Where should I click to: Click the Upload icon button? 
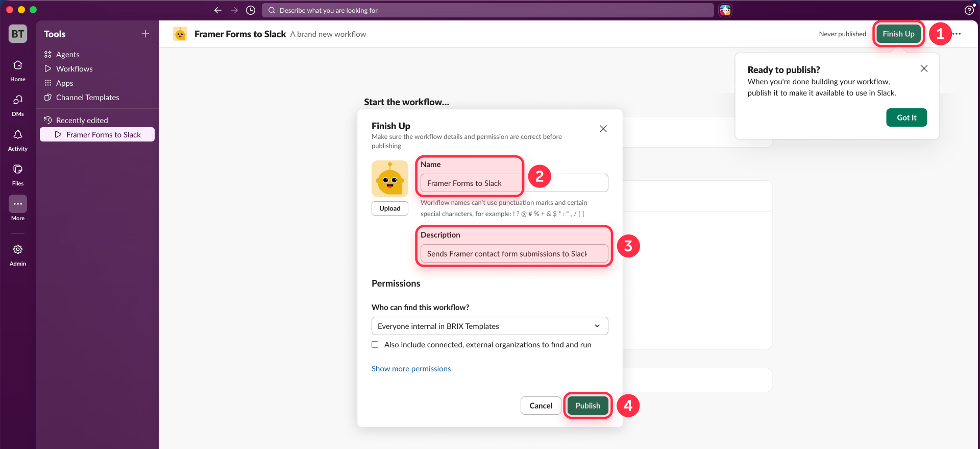(390, 208)
